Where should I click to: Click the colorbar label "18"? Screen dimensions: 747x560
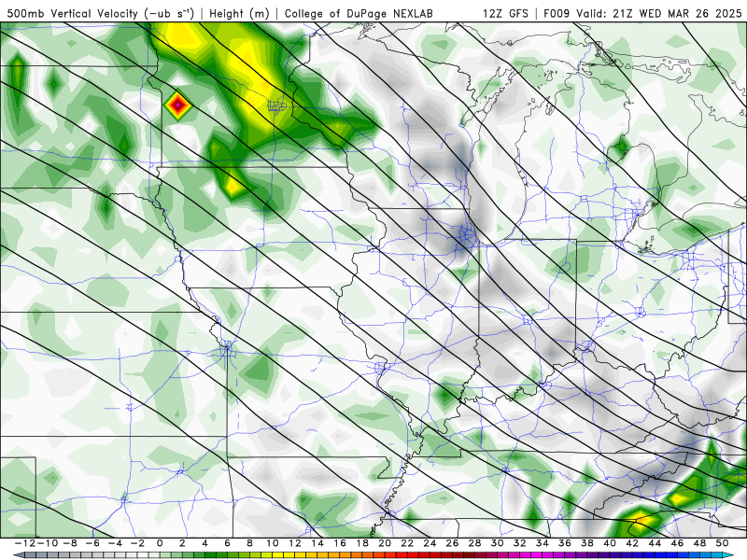click(x=362, y=543)
